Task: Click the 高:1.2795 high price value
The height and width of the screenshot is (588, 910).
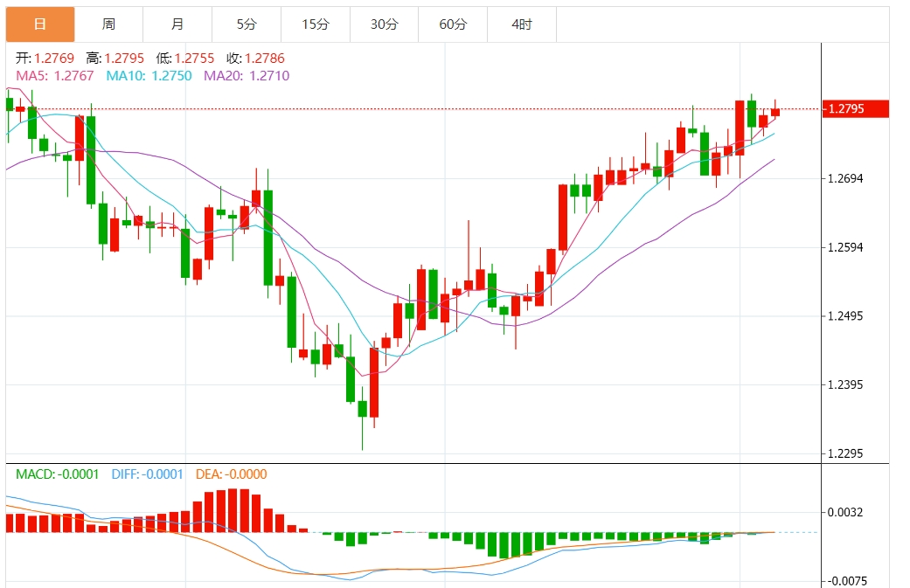Action: [x=115, y=59]
